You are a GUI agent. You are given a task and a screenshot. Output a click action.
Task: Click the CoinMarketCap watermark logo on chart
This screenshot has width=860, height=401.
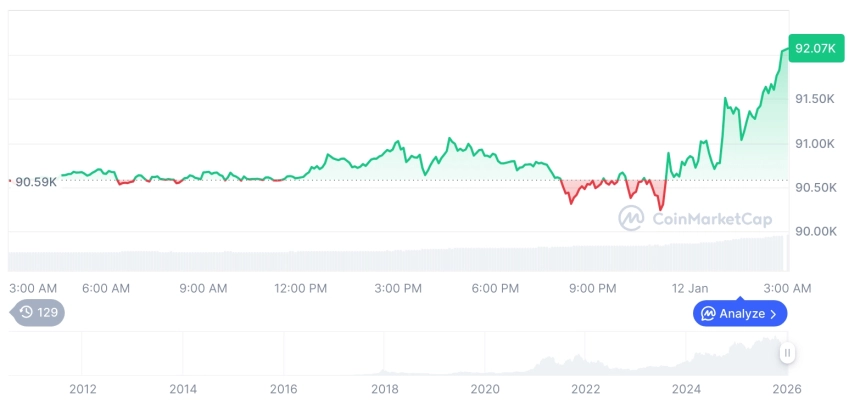[x=630, y=217]
